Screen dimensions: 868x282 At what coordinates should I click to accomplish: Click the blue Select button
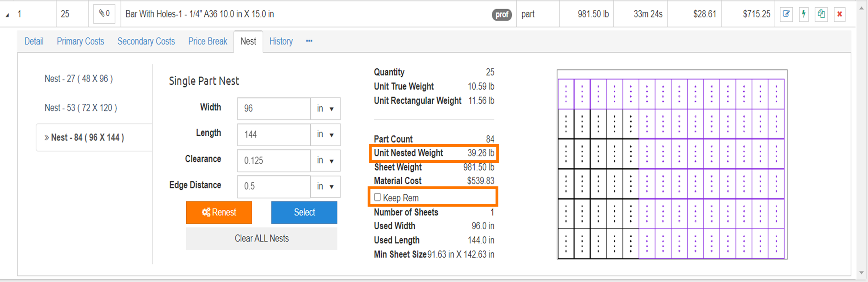click(x=304, y=212)
